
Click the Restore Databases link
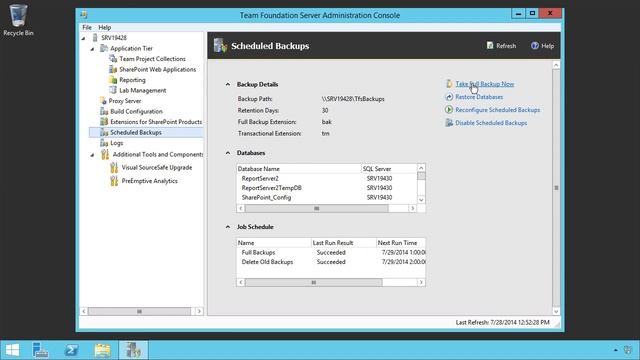click(479, 97)
